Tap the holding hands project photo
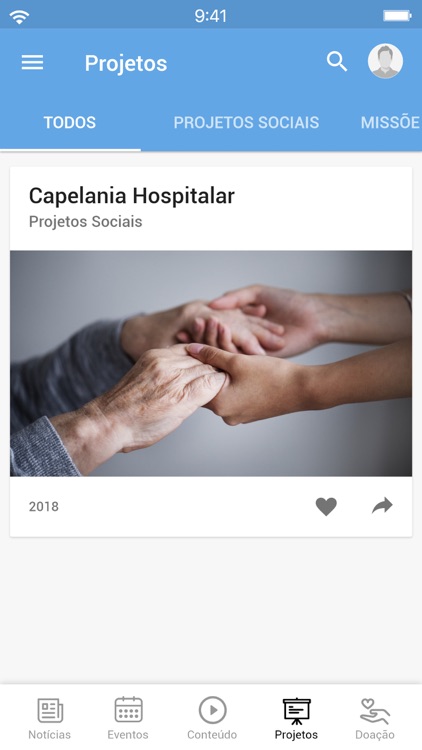Image resolution: width=422 pixels, height=750 pixels. point(211,364)
